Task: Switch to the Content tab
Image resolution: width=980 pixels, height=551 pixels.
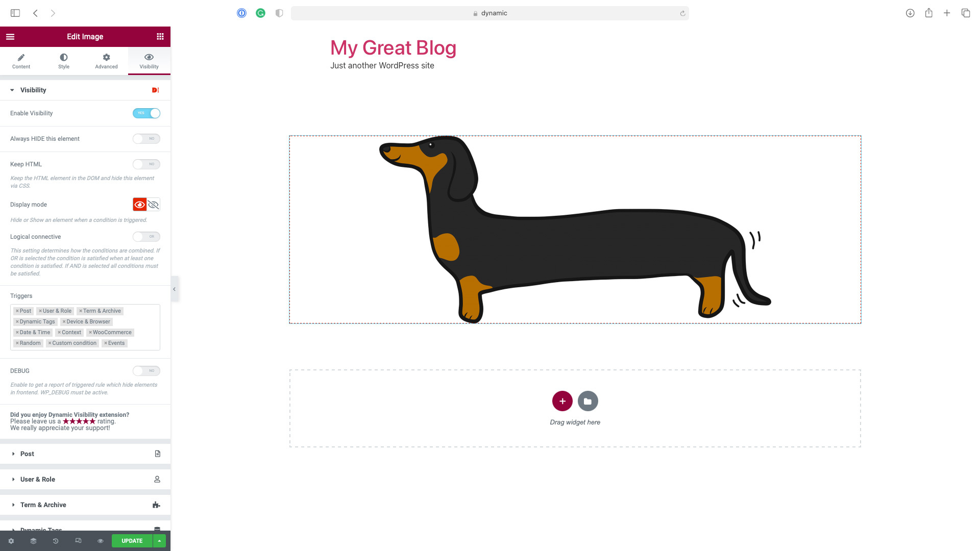Action: 21,61
